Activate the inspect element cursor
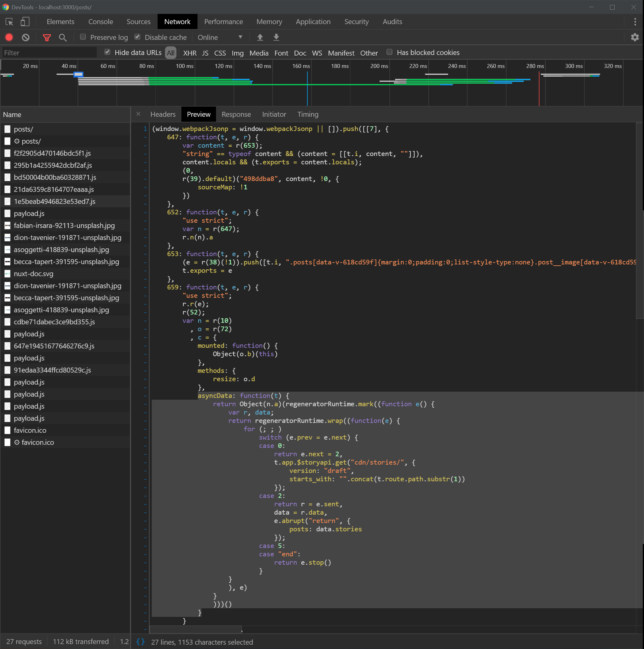The height and width of the screenshot is (649, 644). tap(9, 22)
